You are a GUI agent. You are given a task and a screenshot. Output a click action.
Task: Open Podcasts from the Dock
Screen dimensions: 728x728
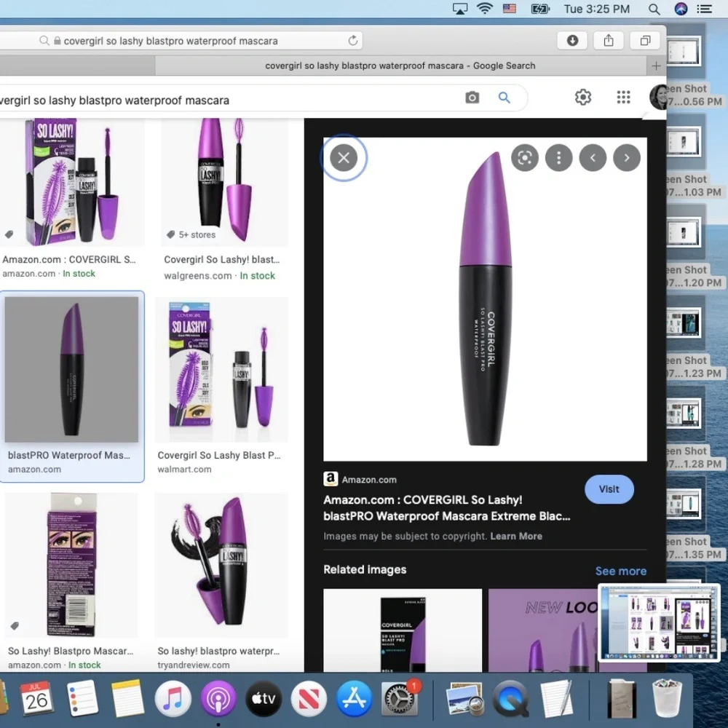[218, 698]
